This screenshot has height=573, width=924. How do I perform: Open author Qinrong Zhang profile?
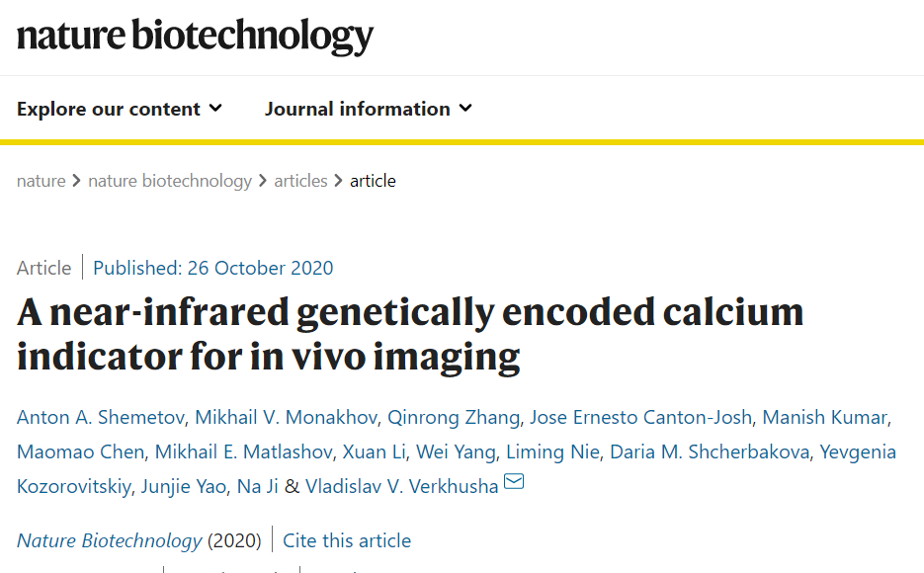(x=454, y=417)
